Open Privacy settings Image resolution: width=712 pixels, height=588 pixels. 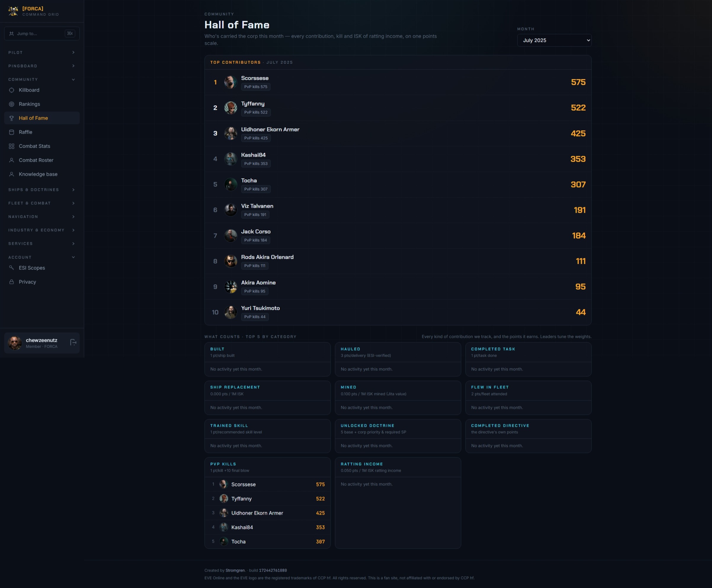(42, 282)
